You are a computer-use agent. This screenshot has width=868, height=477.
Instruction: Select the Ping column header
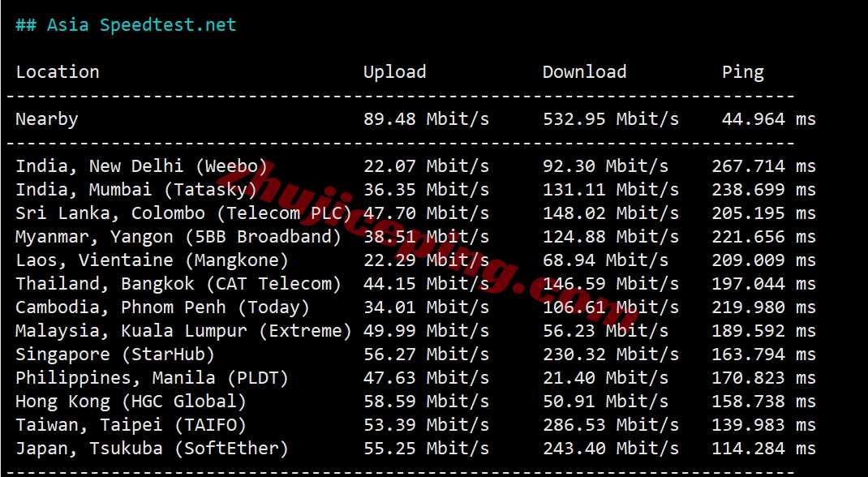pyautogui.click(x=743, y=72)
